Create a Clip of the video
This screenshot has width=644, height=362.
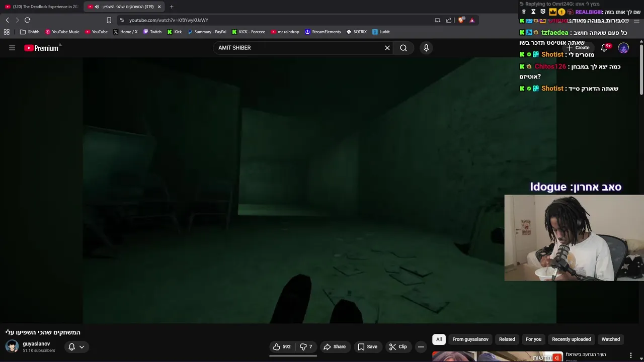tap(398, 346)
